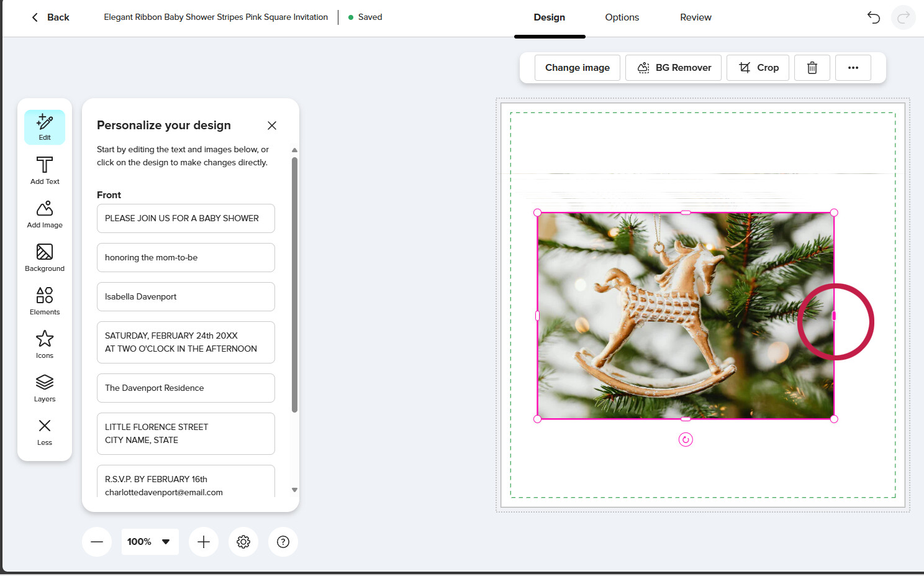Image resolution: width=924 pixels, height=576 pixels.
Task: Open help question mark button
Action: pos(283,542)
